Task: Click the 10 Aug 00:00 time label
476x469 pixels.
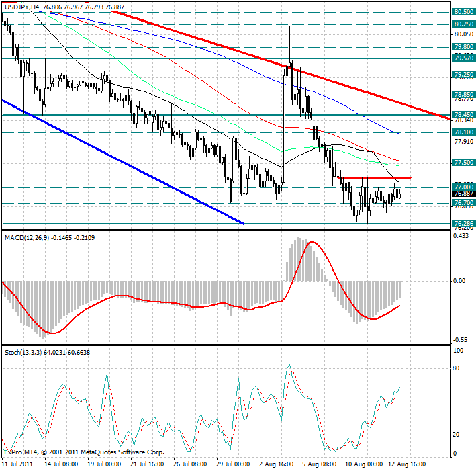Action: (364, 464)
